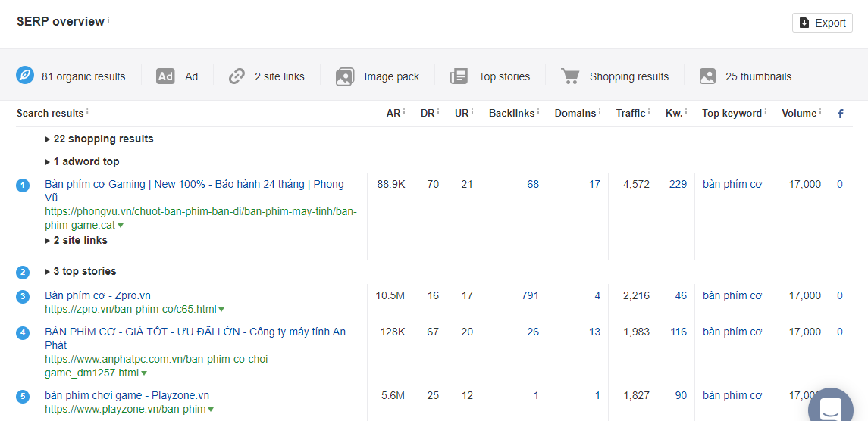Click position 5 badge
Viewport: 868px width, 421px height.
click(23, 397)
